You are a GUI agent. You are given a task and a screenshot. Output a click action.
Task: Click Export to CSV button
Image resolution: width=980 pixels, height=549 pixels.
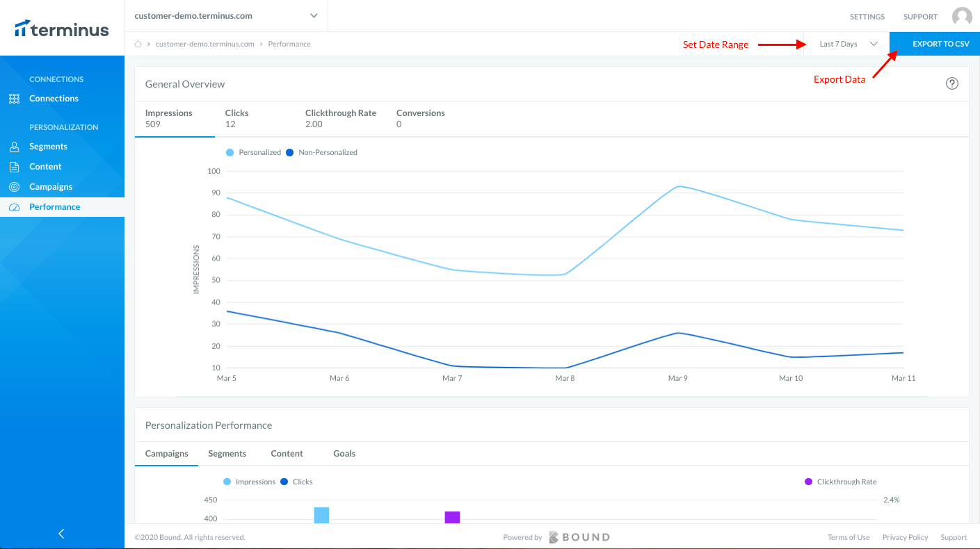click(935, 44)
